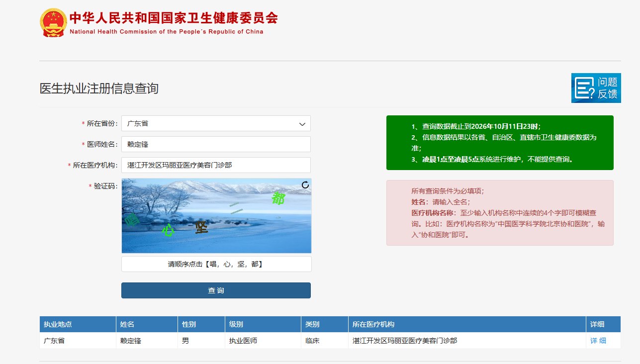Click the green 心 character in captcha
The width and height of the screenshot is (640, 364).
tap(168, 230)
